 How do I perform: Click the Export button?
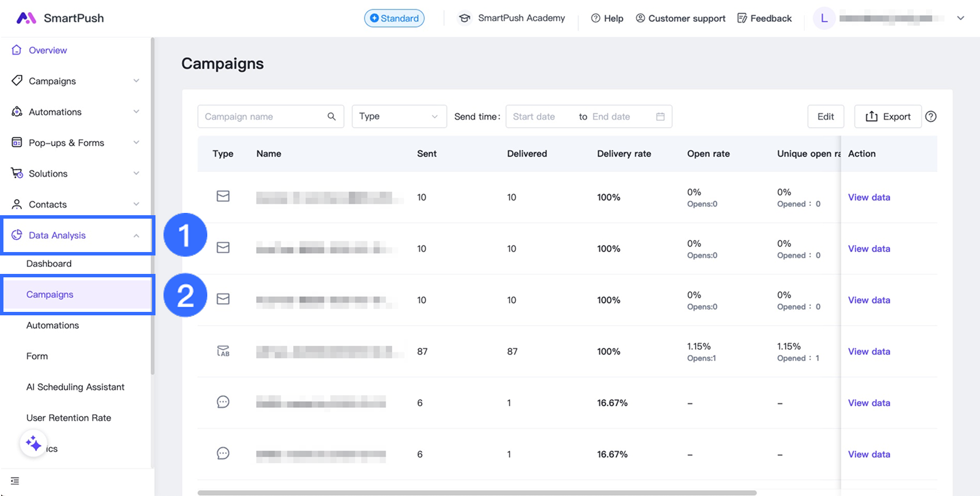[888, 116]
